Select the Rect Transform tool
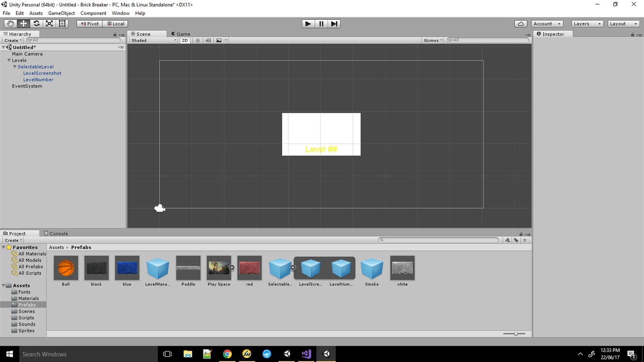 (61, 23)
